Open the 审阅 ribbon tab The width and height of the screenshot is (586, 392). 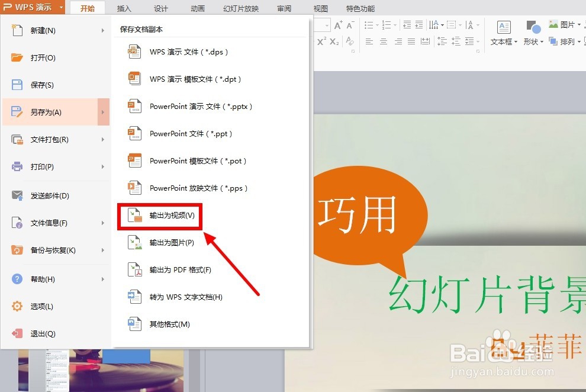284,8
